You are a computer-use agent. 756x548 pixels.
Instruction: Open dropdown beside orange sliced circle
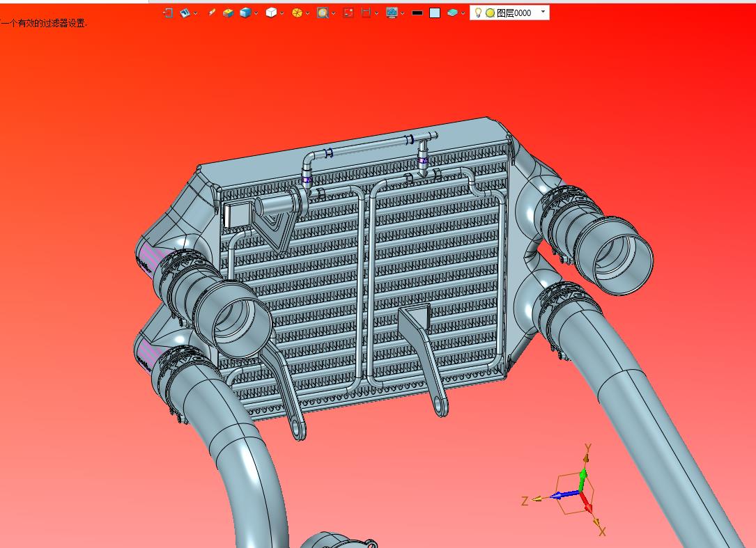(307, 13)
